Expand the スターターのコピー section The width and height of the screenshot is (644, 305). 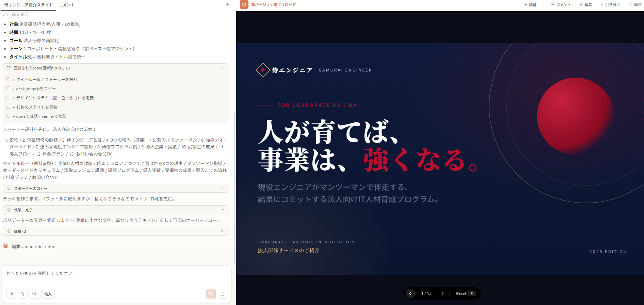pos(222,188)
